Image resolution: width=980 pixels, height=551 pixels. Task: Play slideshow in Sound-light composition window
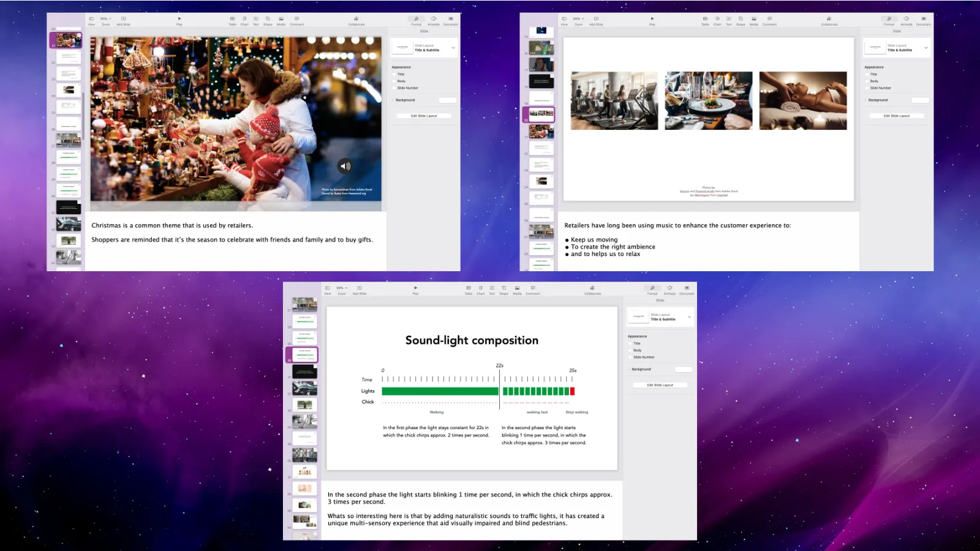416,290
